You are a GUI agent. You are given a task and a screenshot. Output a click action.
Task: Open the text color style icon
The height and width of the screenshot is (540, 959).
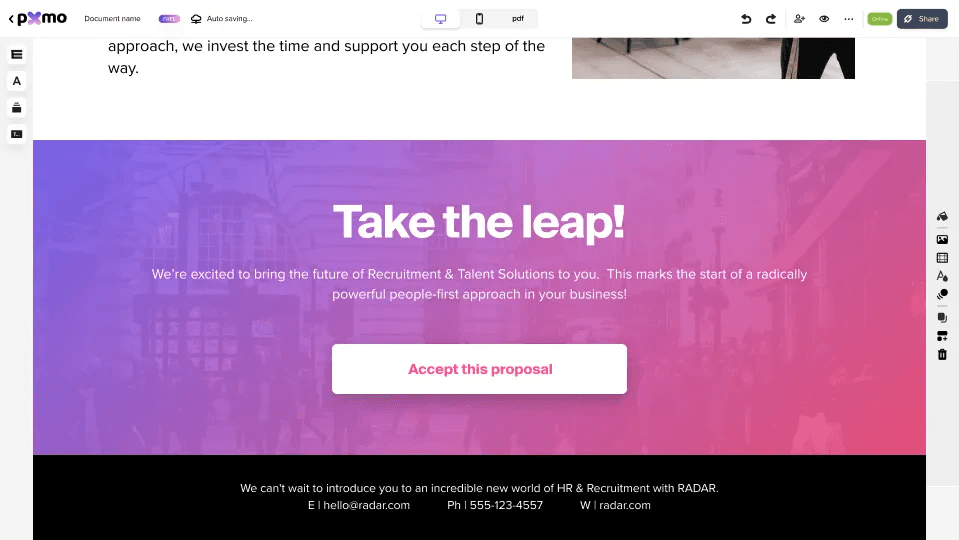click(942, 276)
